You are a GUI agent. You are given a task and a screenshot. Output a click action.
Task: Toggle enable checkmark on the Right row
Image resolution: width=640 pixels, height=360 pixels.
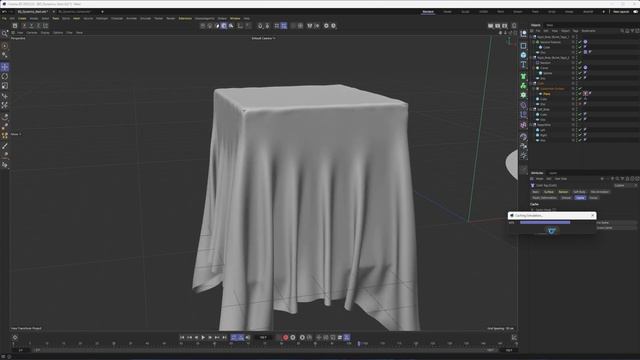click(x=580, y=135)
